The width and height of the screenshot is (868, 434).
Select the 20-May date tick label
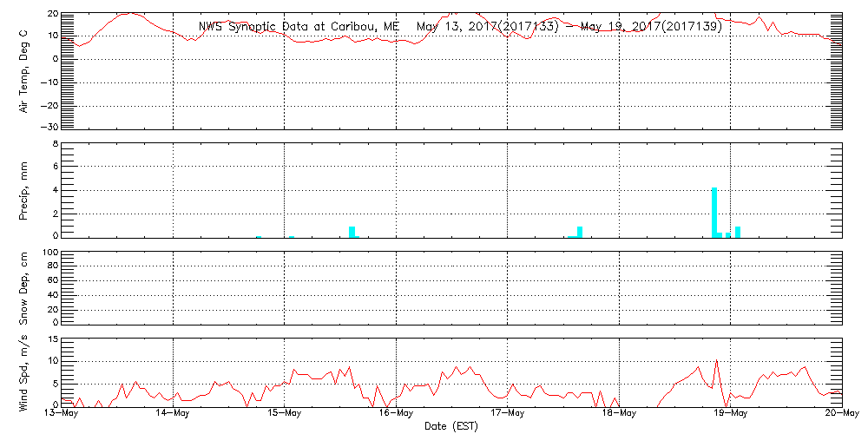point(841,414)
